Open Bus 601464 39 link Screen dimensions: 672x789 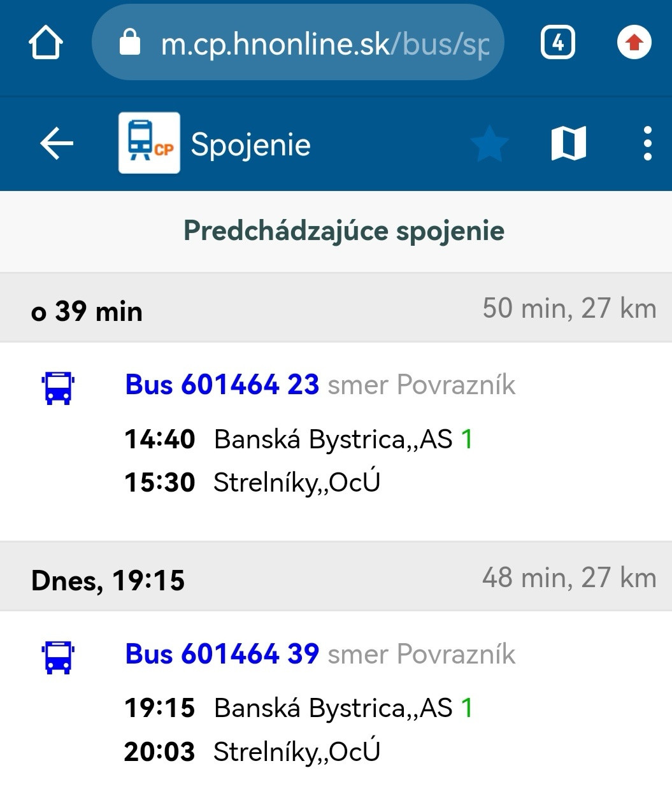tap(222, 654)
